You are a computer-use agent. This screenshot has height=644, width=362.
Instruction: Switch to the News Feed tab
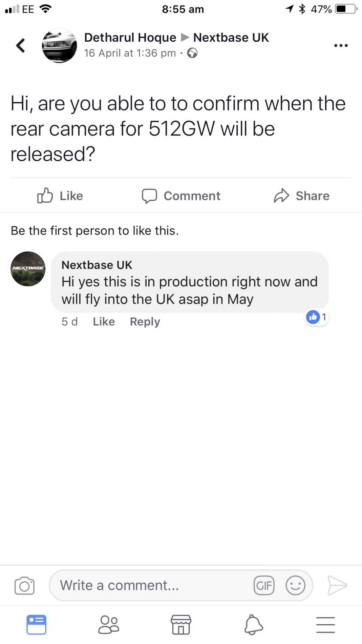(x=36, y=624)
